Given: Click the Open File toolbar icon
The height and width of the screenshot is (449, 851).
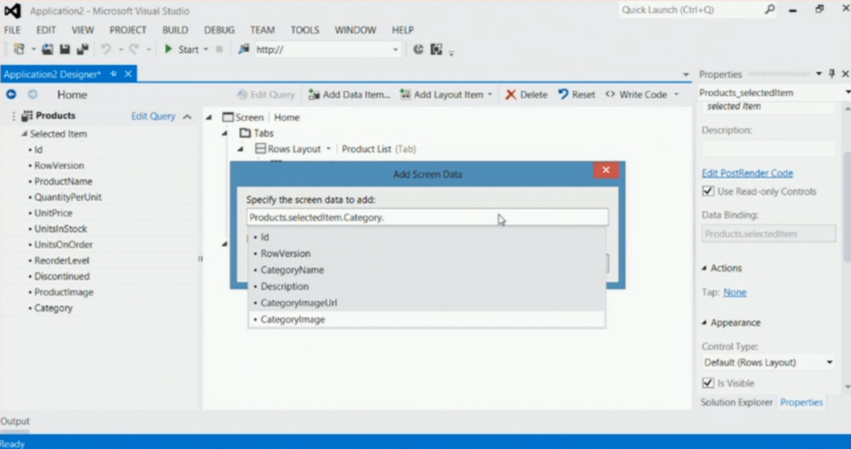Looking at the screenshot, I should [x=48, y=49].
